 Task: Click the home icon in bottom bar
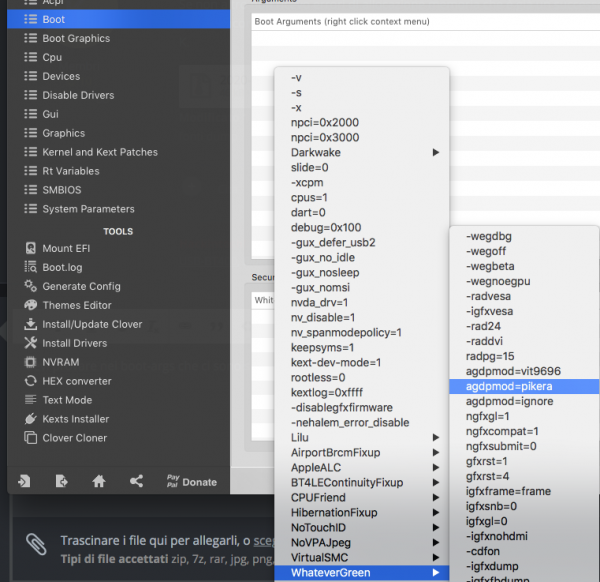(99, 481)
